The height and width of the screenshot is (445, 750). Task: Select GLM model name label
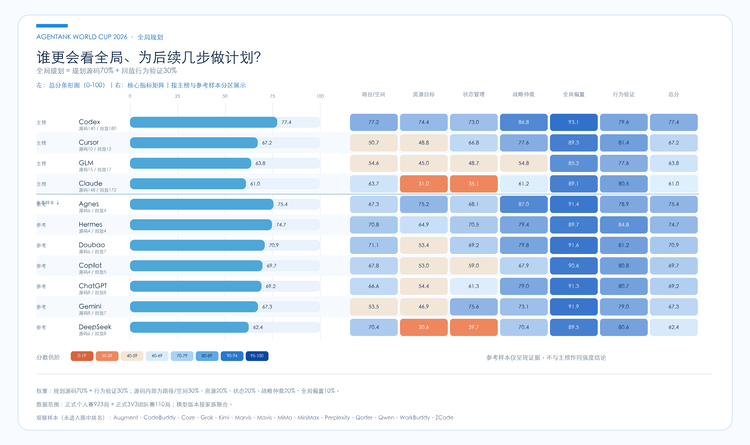[86, 163]
